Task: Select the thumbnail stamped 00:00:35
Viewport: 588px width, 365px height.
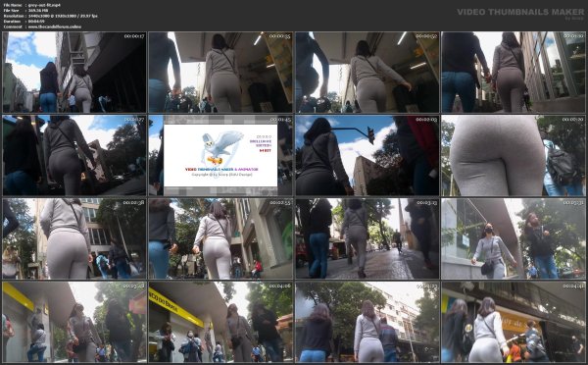Action: point(220,73)
